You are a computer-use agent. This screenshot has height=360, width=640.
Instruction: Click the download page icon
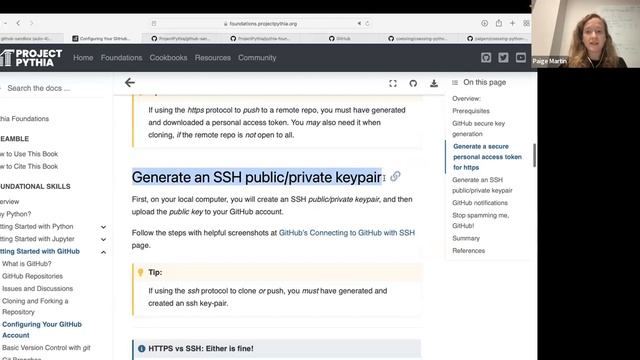pos(434,83)
